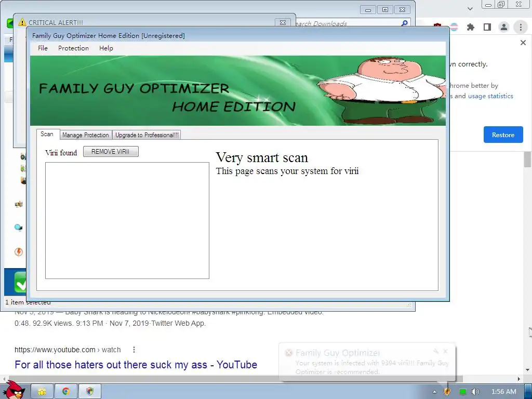Viewport: 532px width, 399px height.
Task: Click the blue globe network icon in Explorer sidebar
Action: 18,228
